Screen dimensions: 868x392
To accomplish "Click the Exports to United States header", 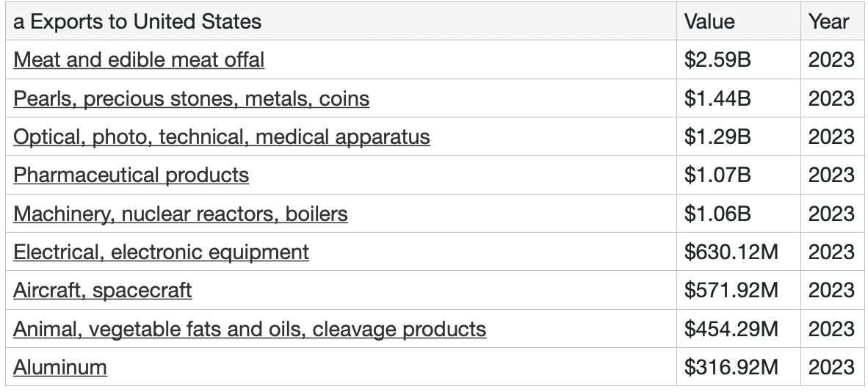I will [137, 21].
